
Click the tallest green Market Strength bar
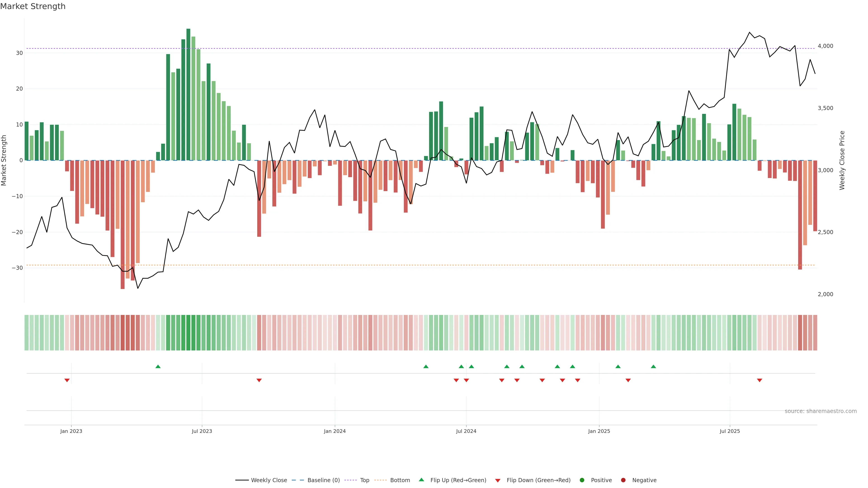[188, 94]
